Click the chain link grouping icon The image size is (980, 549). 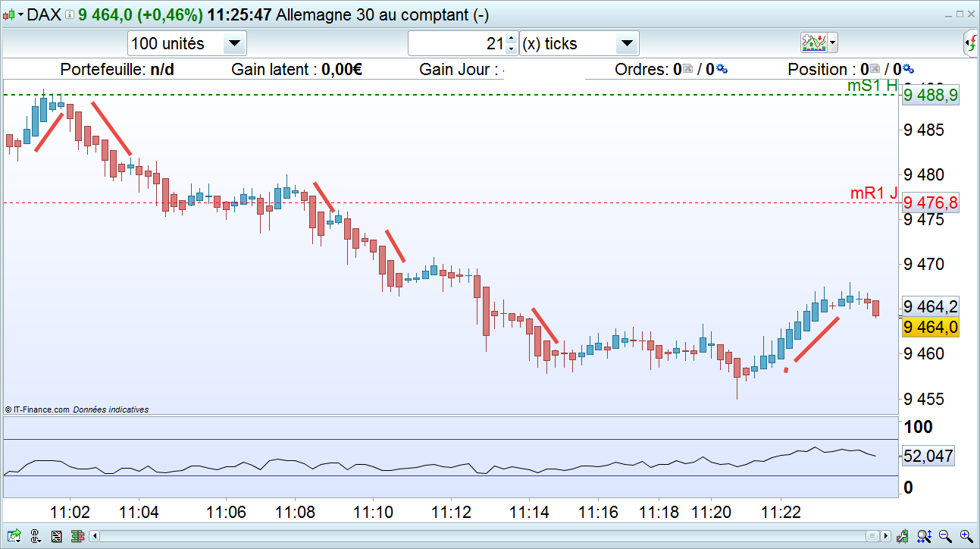click(35, 536)
